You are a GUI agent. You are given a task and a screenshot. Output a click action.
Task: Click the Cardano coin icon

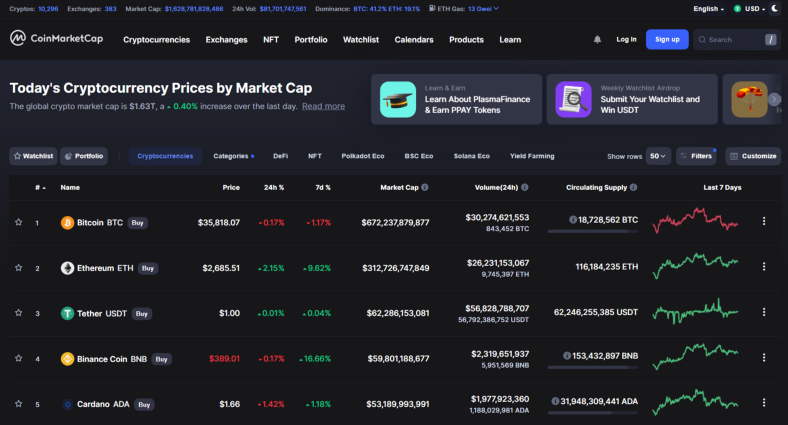point(67,404)
